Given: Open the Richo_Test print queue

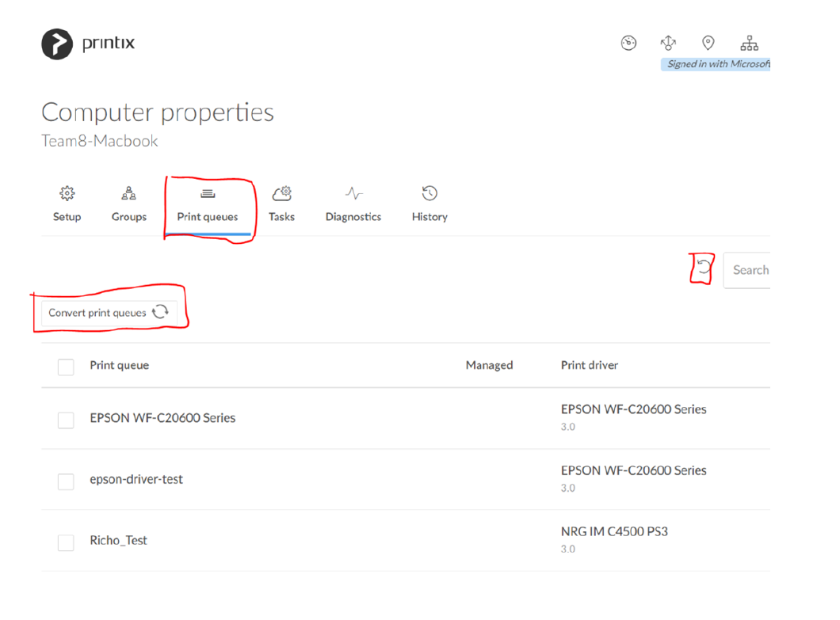Looking at the screenshot, I should [x=118, y=540].
